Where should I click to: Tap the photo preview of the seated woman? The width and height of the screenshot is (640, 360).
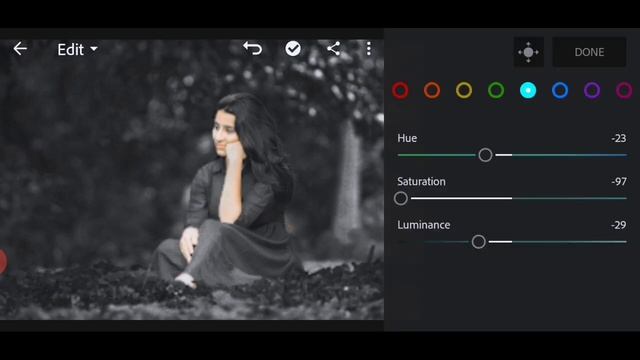192,180
